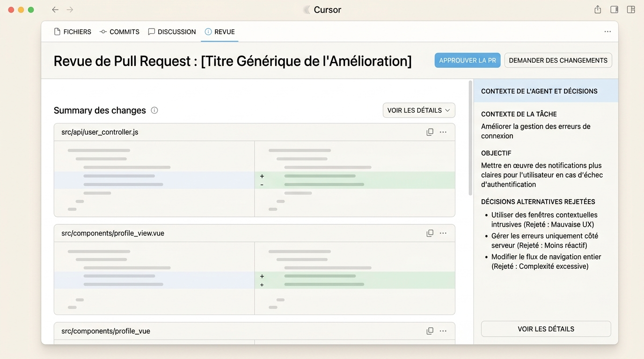Click the main content vertical scrollbar
644x359 pixels.
click(x=470, y=138)
